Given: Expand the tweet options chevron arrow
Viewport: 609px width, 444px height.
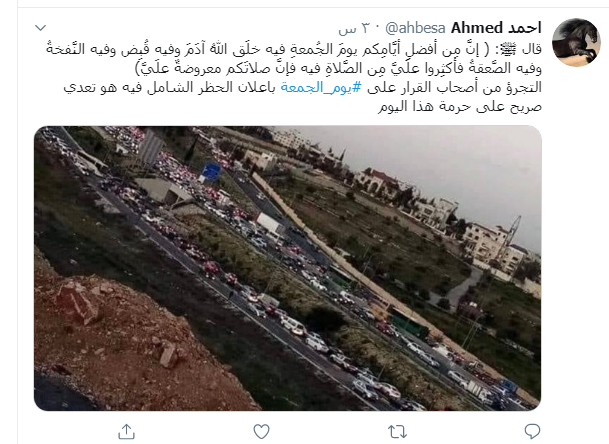Looking at the screenshot, I should 40,28.
